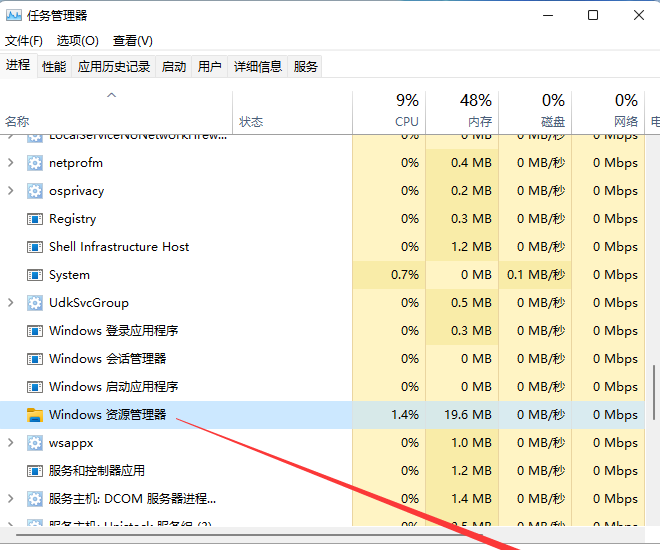Click the netprofm gear icon

tap(35, 163)
